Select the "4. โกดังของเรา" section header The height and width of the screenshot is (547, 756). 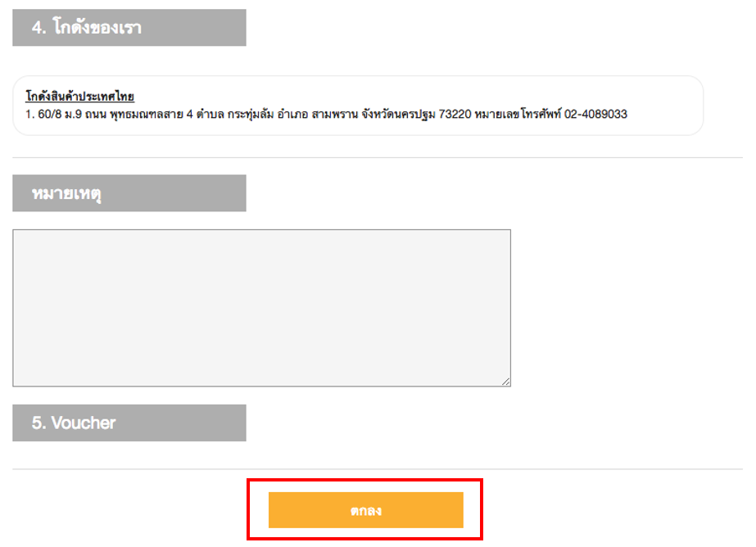[129, 28]
